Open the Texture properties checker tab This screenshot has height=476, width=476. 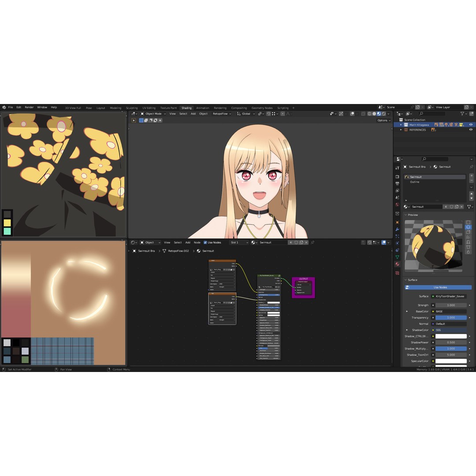(398, 273)
